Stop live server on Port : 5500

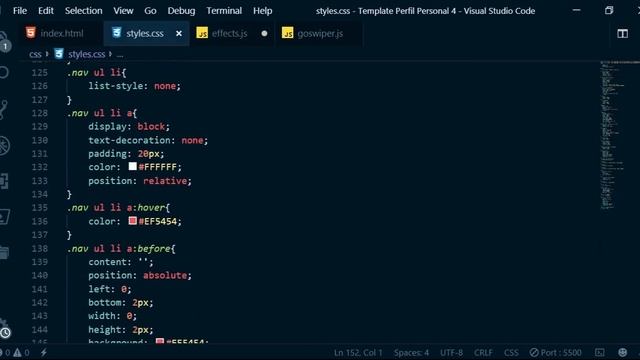coord(556,353)
